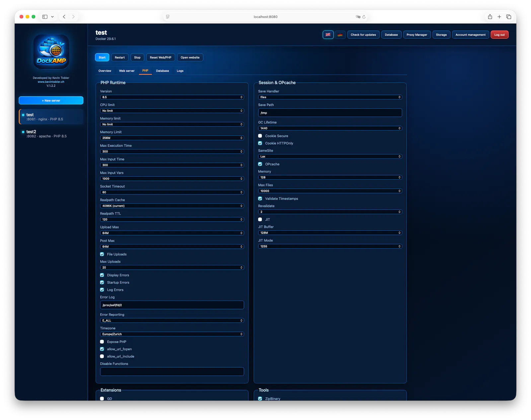This screenshot has width=531, height=420.
Task: Click the page reader icon in address bar
Action: (x=168, y=17)
